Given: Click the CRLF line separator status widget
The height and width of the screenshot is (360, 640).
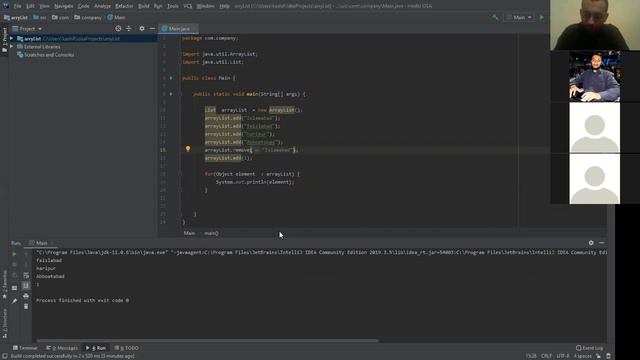Looking at the screenshot, I should coord(546,356).
